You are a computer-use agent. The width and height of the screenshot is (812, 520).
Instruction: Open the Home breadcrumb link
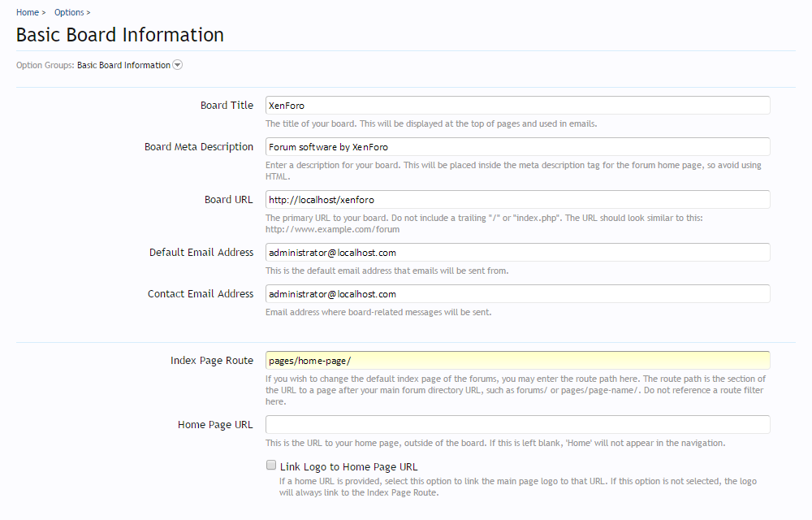28,12
